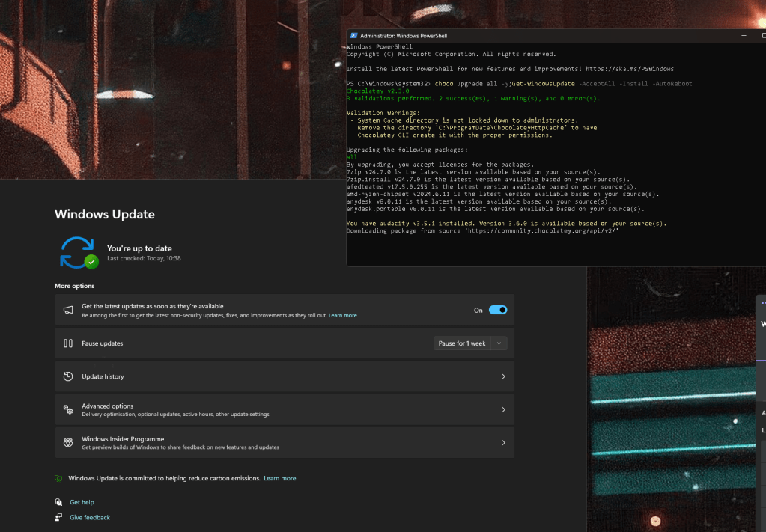This screenshot has width=766, height=532.
Task: Click the choco upgrade all command line
Action: (520, 84)
